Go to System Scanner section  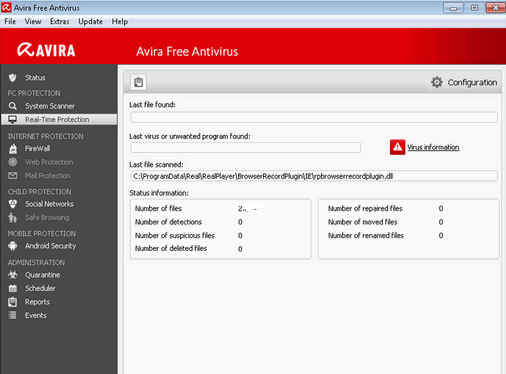click(x=50, y=106)
